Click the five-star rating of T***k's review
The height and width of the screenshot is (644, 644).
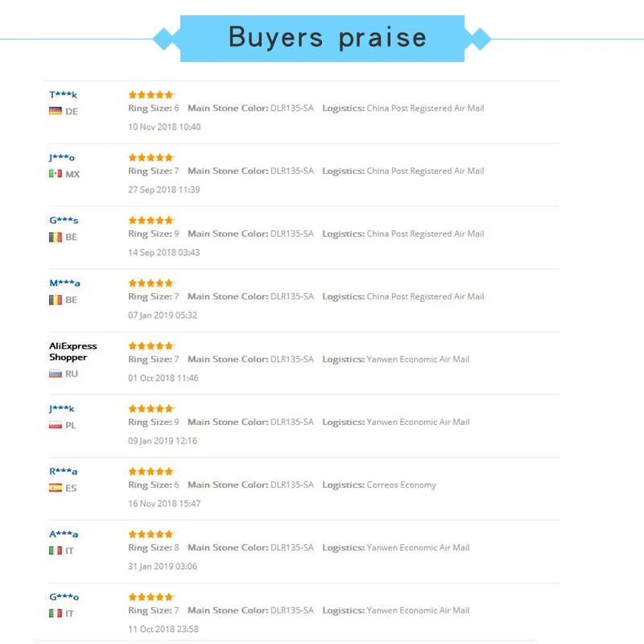point(151,95)
